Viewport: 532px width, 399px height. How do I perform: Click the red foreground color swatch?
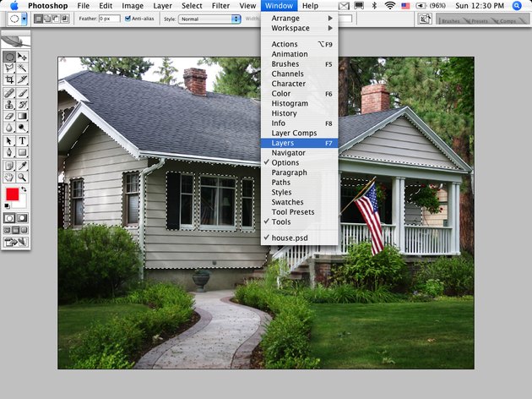[13, 194]
